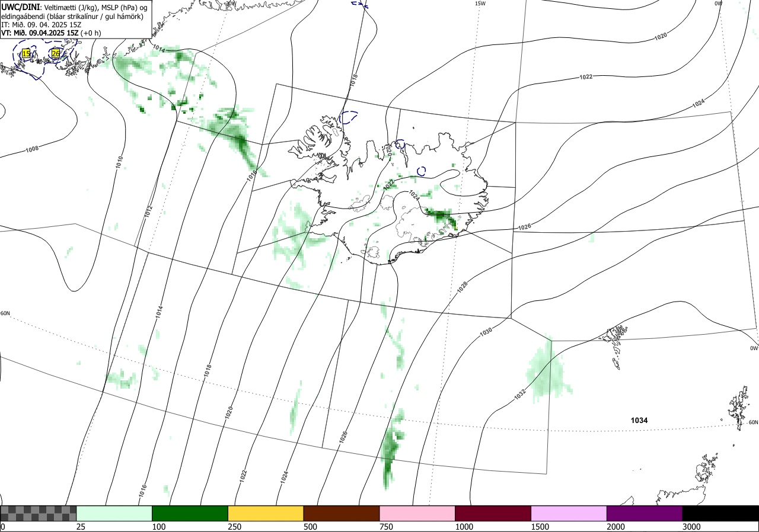The image size is (759, 532).
Task: Click the legend tick label 750
Action: tap(386, 527)
